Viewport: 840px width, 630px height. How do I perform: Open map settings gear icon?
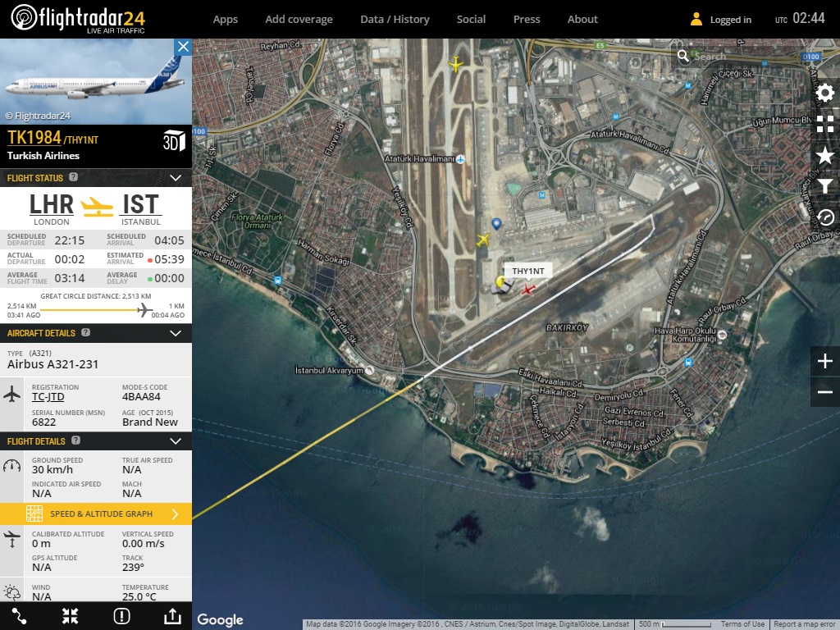click(x=824, y=93)
